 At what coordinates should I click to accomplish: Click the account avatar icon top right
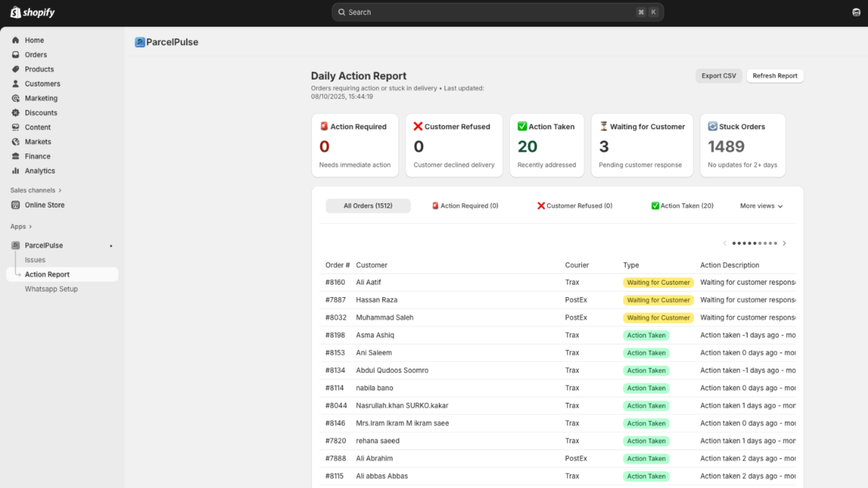click(856, 12)
